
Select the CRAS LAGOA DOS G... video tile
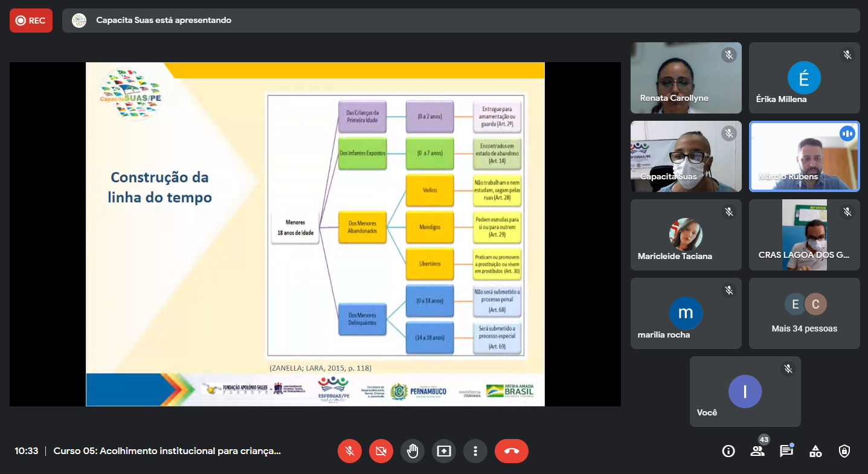point(804,235)
